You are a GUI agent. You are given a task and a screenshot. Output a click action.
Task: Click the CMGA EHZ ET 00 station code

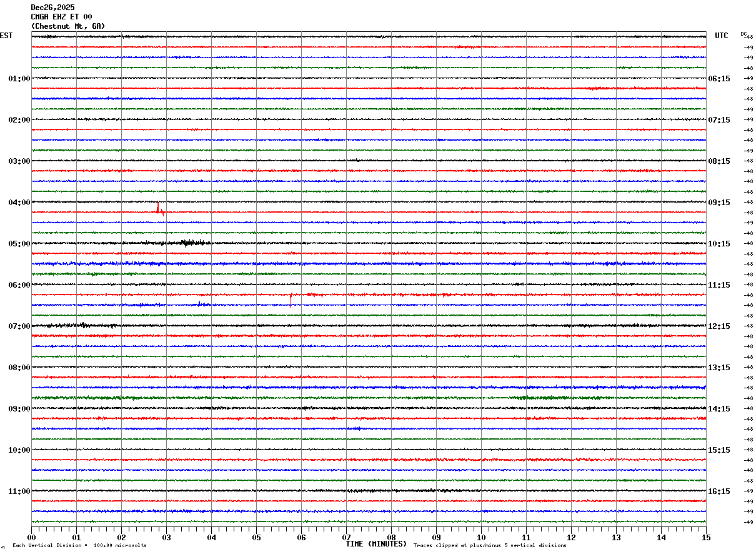coord(61,17)
